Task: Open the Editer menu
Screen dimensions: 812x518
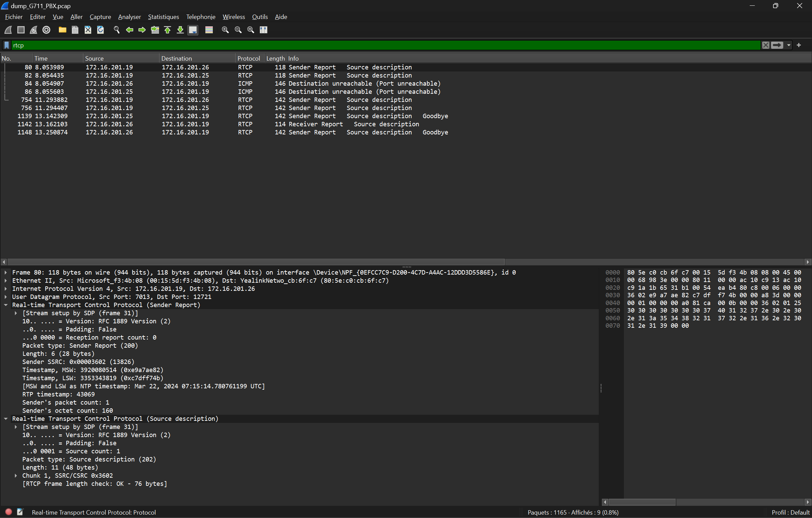Action: [x=38, y=17]
